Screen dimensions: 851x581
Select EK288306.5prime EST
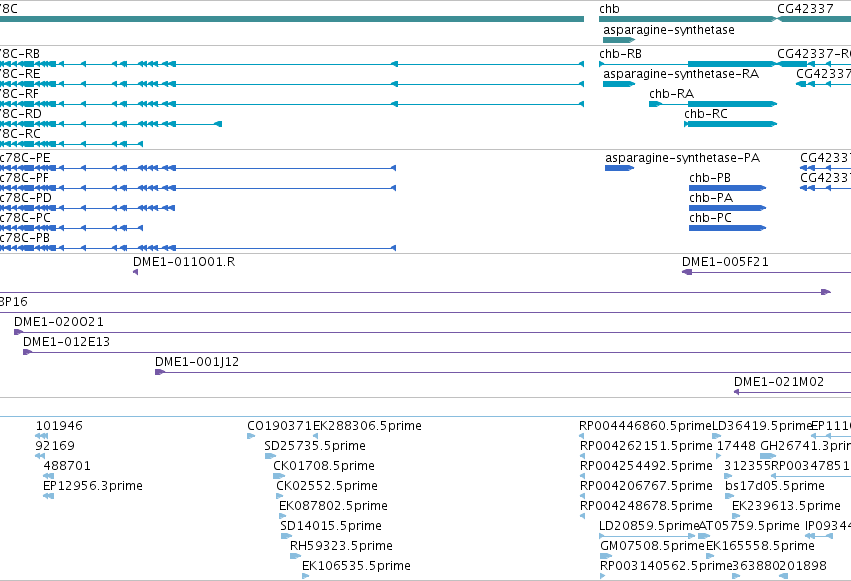click(315, 436)
